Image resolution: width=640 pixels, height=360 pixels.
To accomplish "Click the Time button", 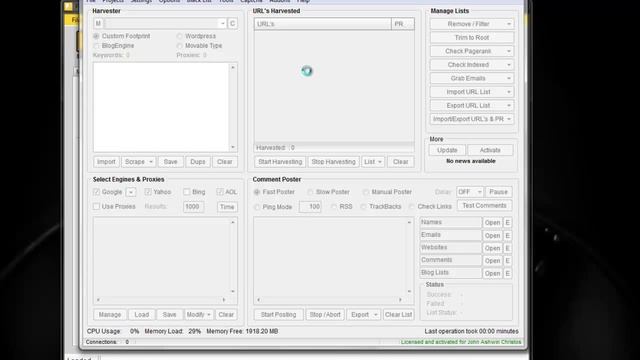I will tap(227, 207).
